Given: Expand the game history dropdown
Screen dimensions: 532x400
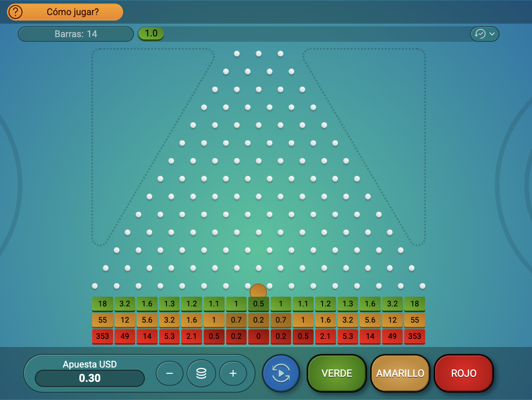Looking at the screenshot, I should pos(485,34).
